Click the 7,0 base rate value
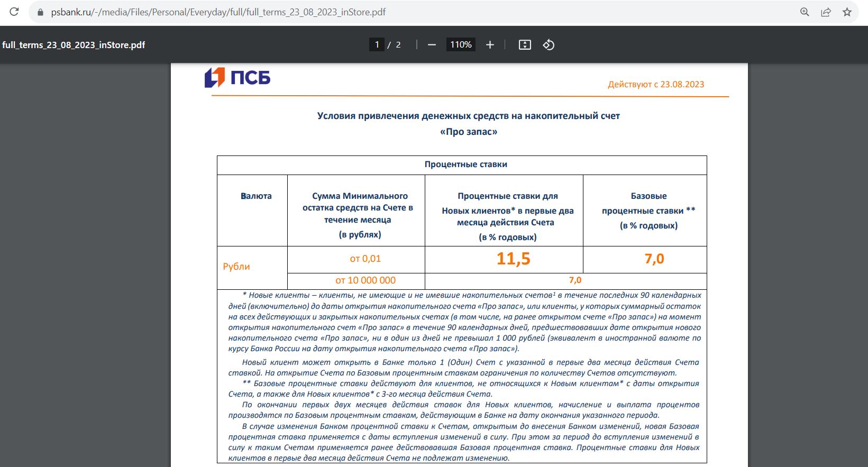This screenshot has width=868, height=467. click(x=654, y=259)
